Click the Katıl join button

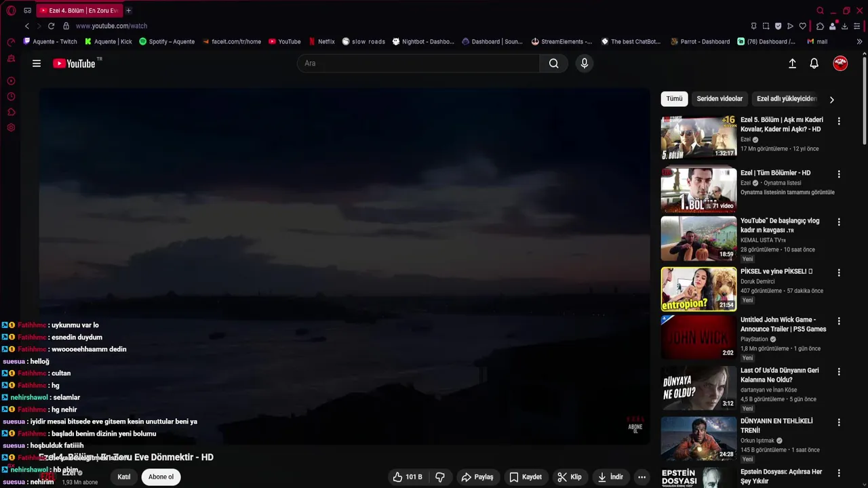point(124,476)
